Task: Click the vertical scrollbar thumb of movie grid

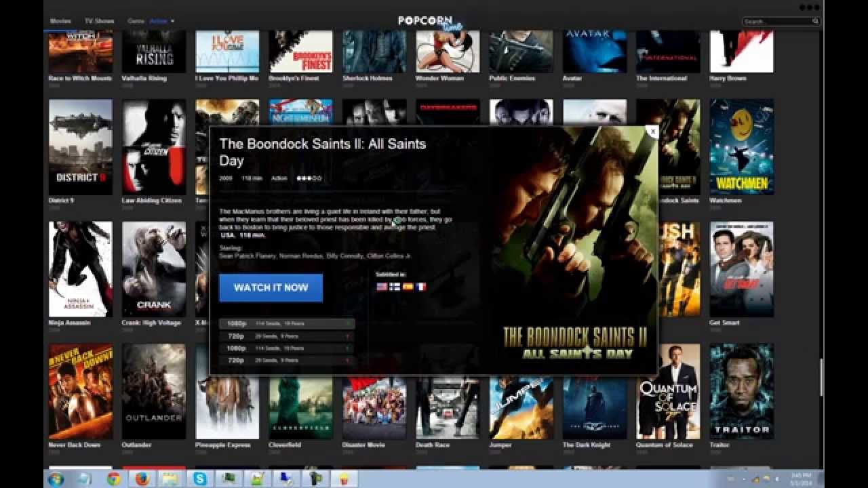Action: (x=821, y=377)
